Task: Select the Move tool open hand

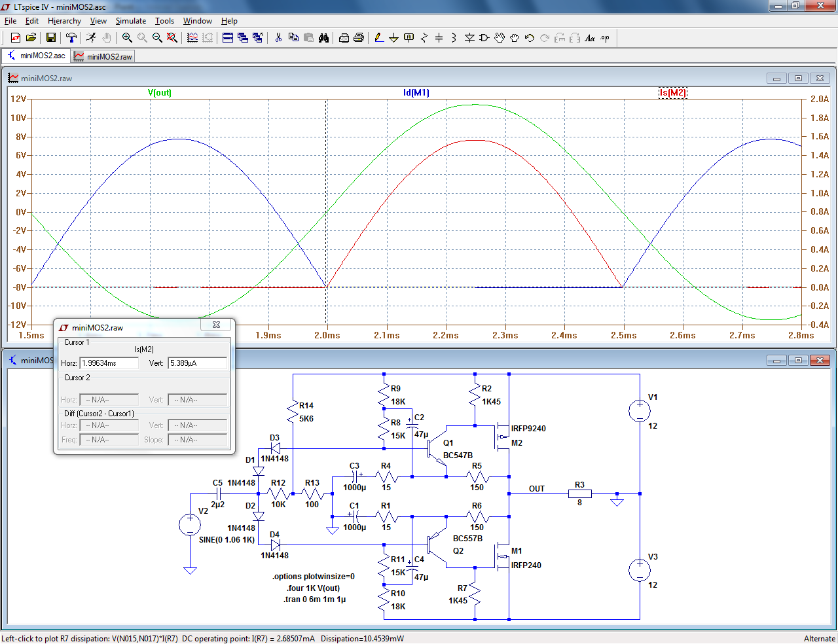Action: pyautogui.click(x=500, y=38)
